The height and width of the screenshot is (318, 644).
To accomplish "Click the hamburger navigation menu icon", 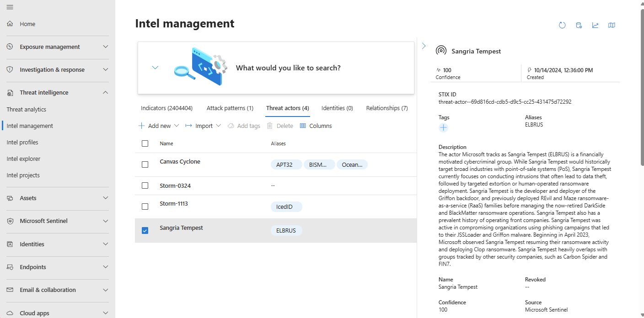I will click(x=10, y=7).
